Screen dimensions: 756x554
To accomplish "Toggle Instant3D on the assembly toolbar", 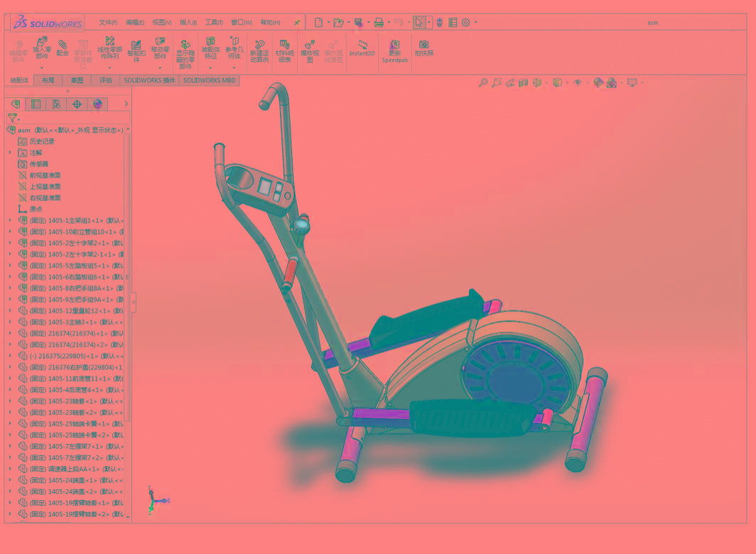I will coord(362,48).
